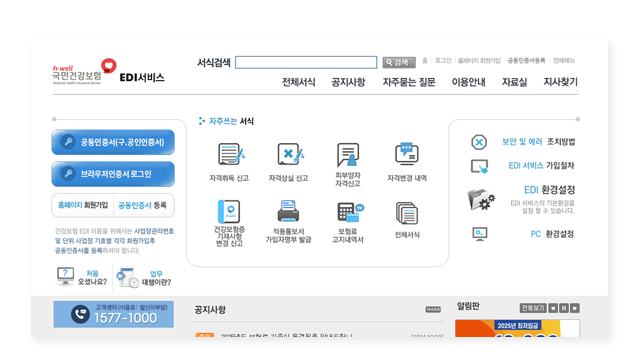Screen dimensions: 640x362
Task: Go to previous 알림판 banner
Action: point(553,308)
